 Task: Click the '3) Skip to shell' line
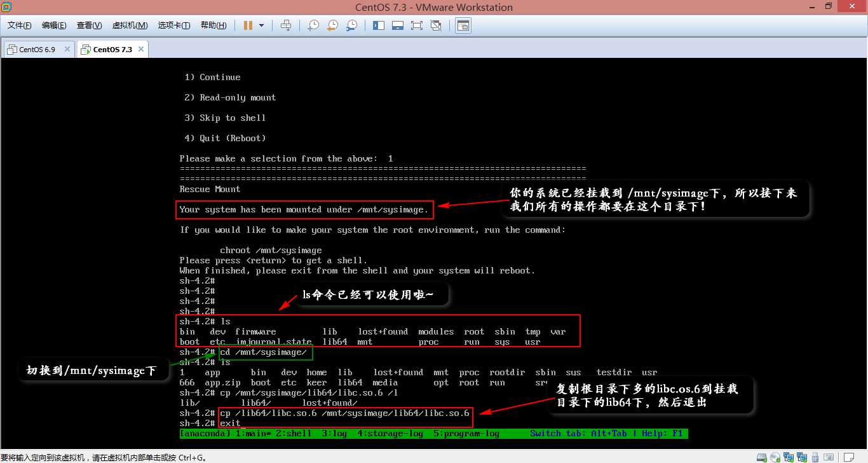(x=225, y=118)
